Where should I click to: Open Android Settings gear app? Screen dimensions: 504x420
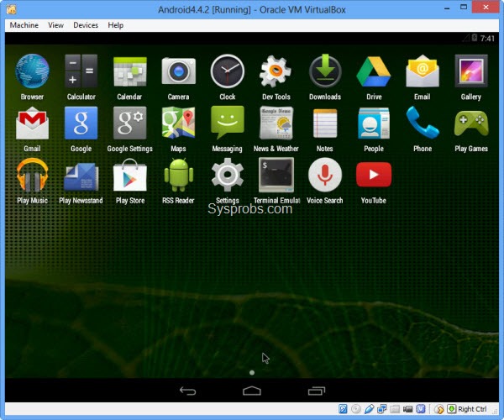pos(228,176)
